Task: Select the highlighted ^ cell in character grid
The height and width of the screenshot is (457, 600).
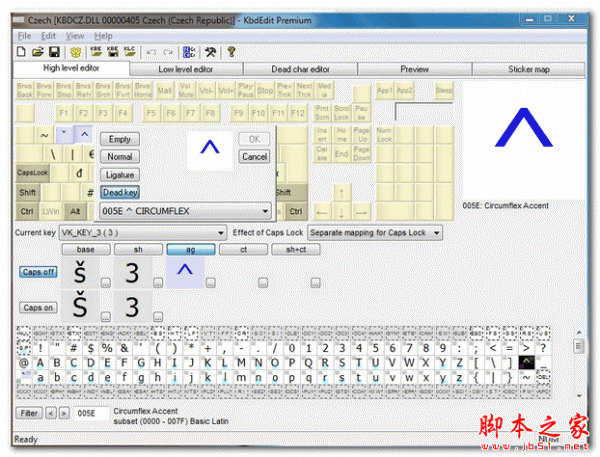Action: [x=527, y=363]
